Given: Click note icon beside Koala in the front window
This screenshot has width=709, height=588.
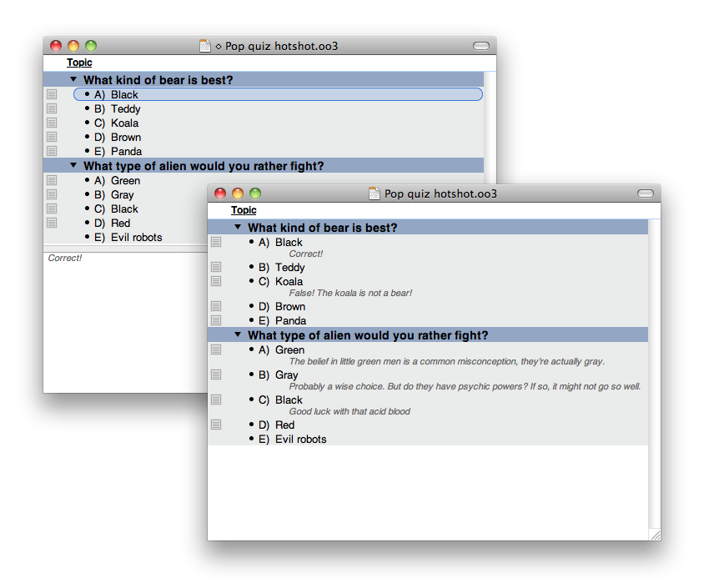Looking at the screenshot, I should point(216,282).
